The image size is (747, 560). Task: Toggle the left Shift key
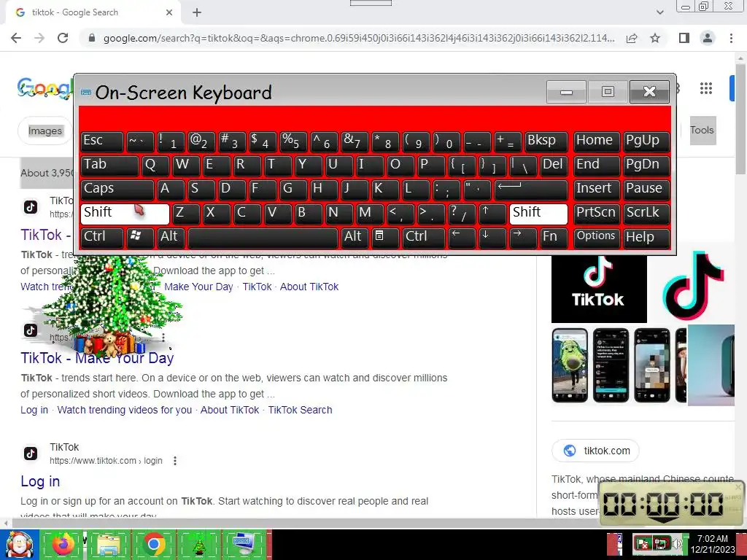125,214
